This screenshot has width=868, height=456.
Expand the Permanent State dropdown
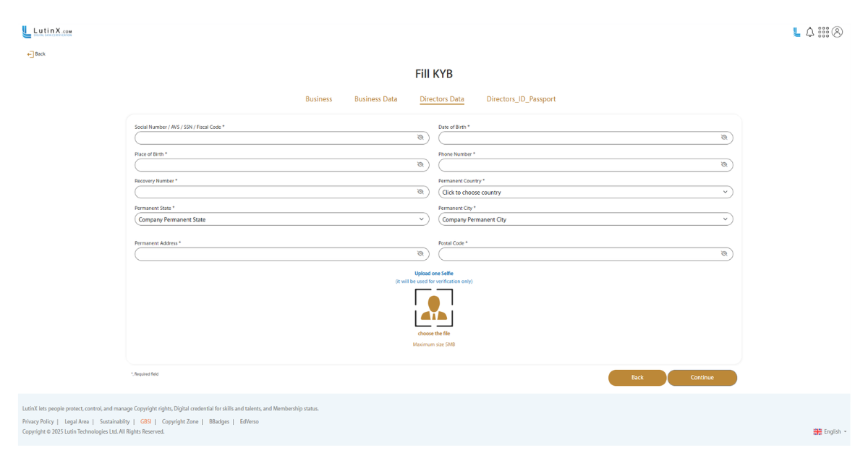pos(281,219)
